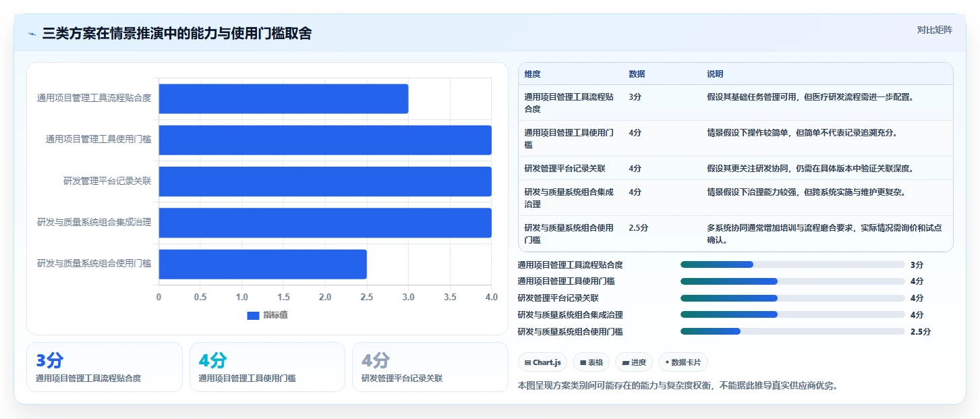This screenshot has width=980, height=419.
Task: Click the 通用项目管理工具流程贴合度 chart bar
Action: pyautogui.click(x=283, y=99)
